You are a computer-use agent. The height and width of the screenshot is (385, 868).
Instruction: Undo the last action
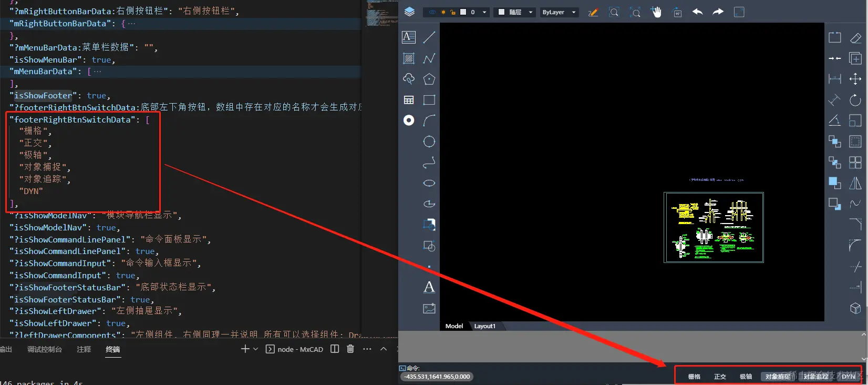click(698, 12)
